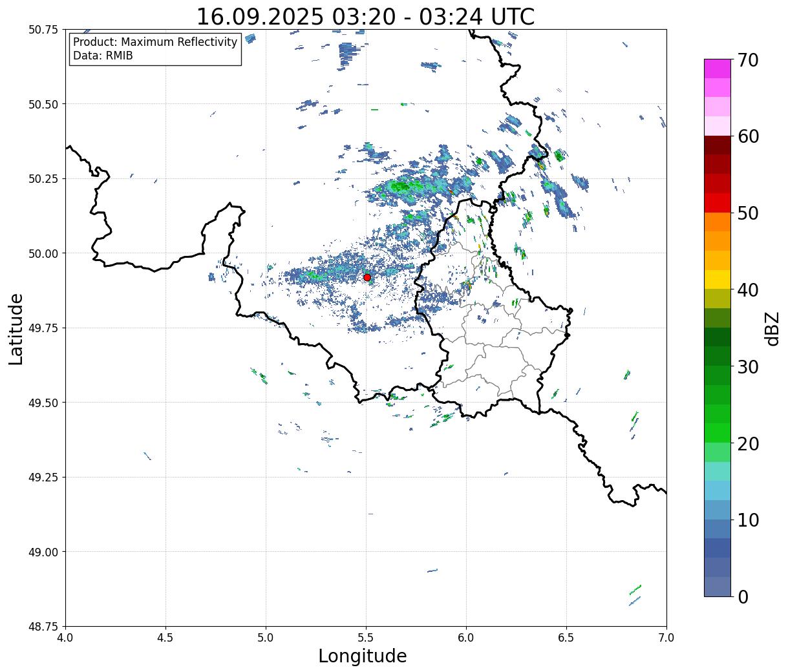Click the red station marker dot
788x672 pixels.
[x=367, y=277]
